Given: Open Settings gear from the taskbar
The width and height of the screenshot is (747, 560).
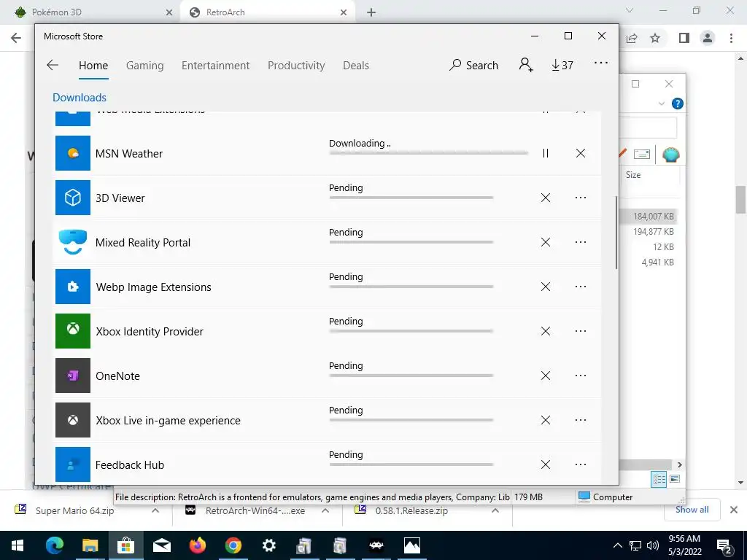Looking at the screenshot, I should point(268,545).
